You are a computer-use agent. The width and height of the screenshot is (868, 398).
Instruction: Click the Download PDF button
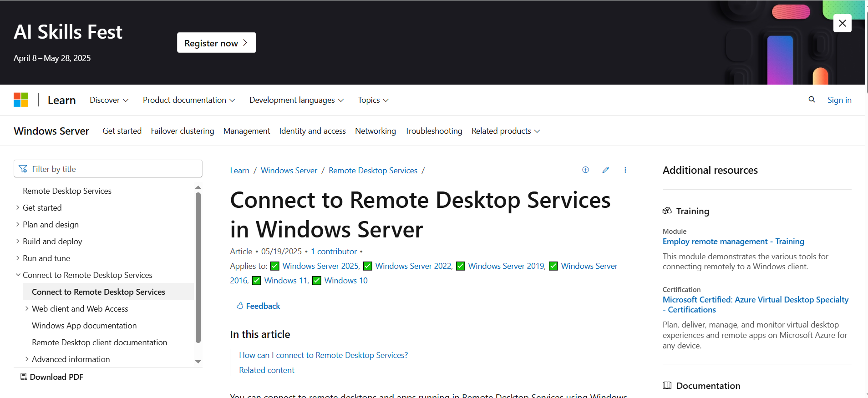(52, 377)
